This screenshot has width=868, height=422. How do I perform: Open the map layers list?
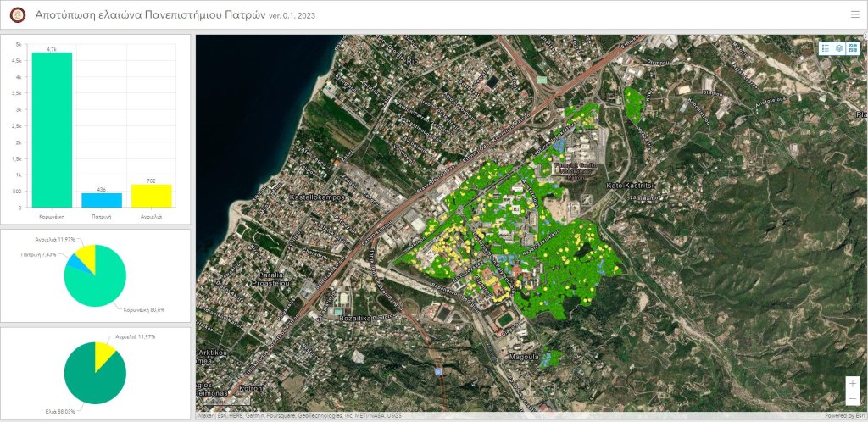(x=838, y=48)
